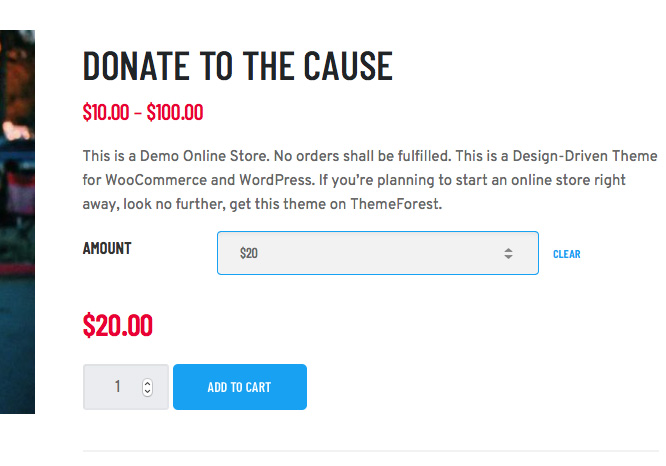Click the AMOUNT field label
The width and height of the screenshot is (666, 466).
pyautogui.click(x=107, y=248)
